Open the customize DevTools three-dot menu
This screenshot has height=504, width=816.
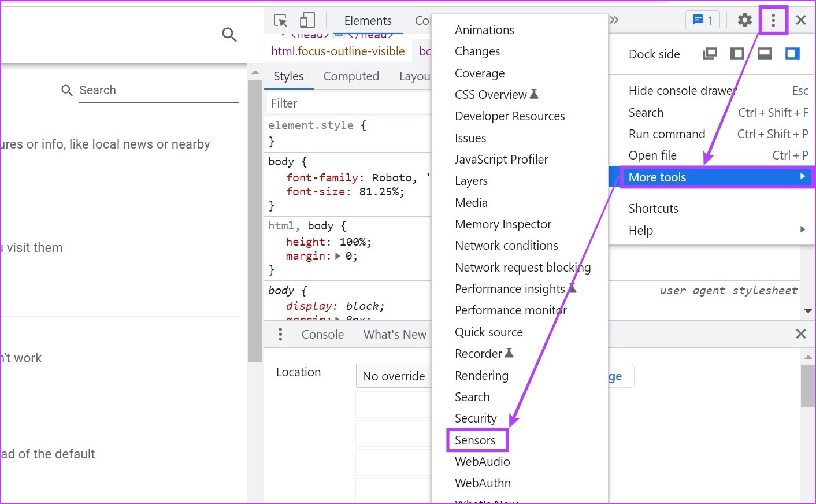pos(773,20)
